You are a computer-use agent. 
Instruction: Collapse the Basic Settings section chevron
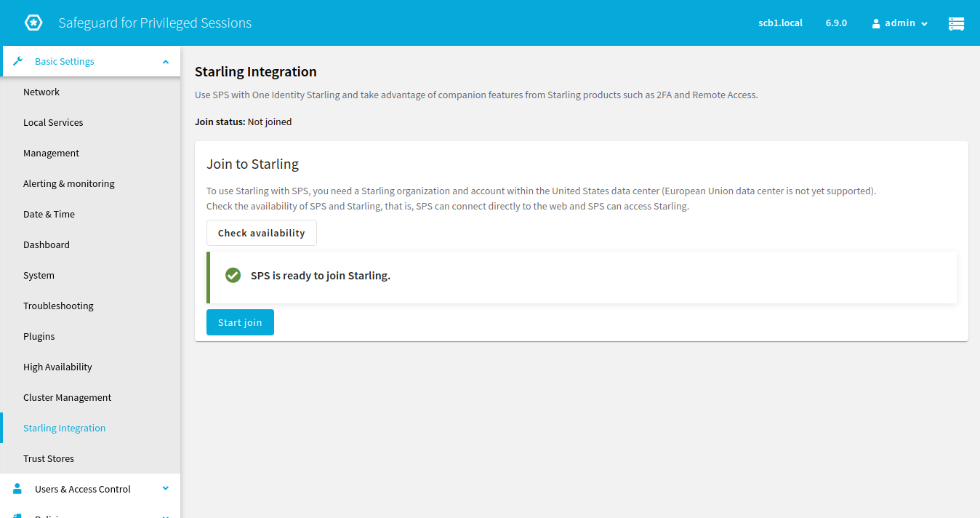pyautogui.click(x=166, y=62)
